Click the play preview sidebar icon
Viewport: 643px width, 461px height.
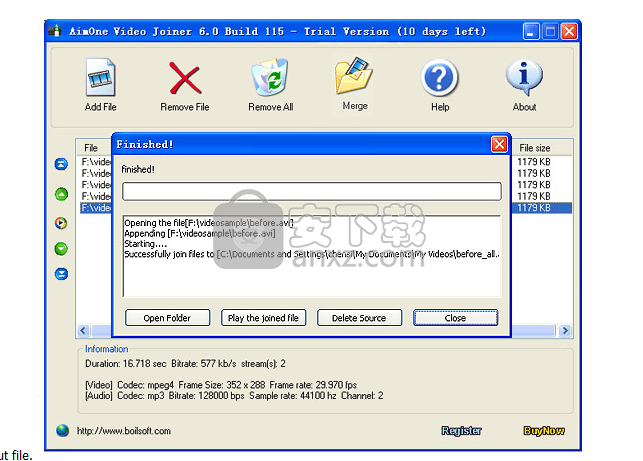tap(61, 222)
